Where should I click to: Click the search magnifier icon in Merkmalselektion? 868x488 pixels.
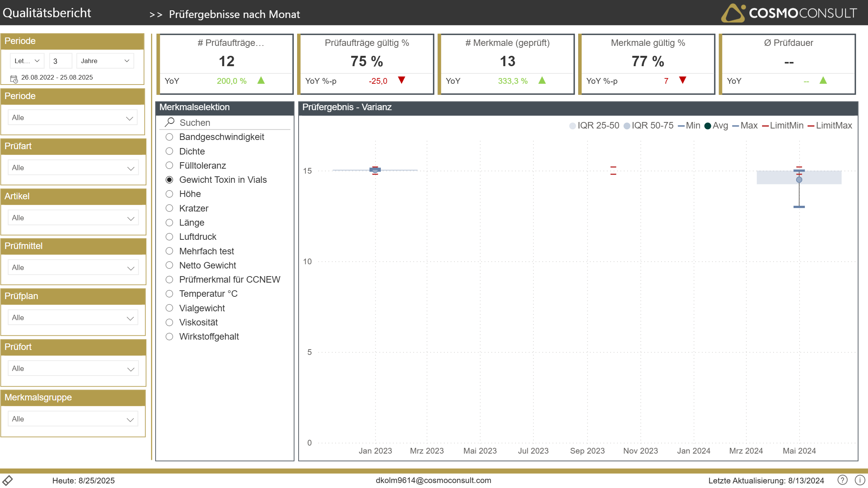coord(170,122)
